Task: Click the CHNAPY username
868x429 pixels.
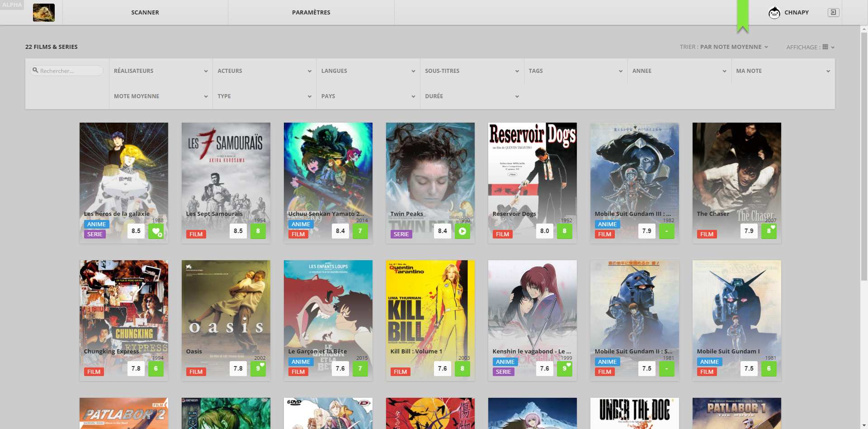Action: 796,13
